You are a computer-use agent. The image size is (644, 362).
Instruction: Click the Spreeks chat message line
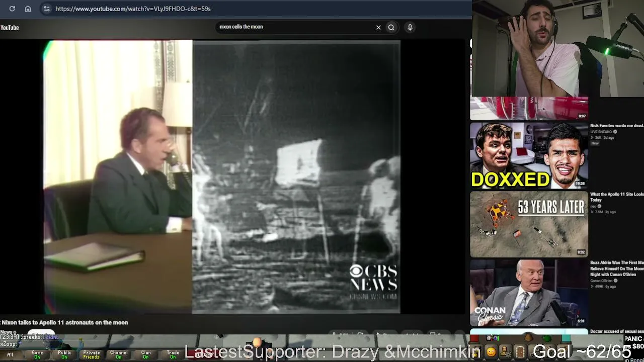(30, 337)
